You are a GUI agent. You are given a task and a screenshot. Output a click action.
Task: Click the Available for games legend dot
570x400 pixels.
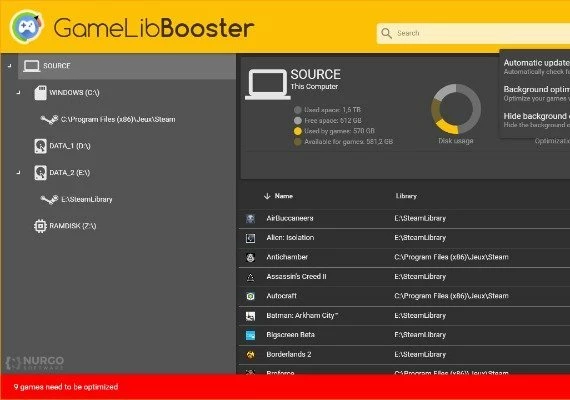coord(298,141)
